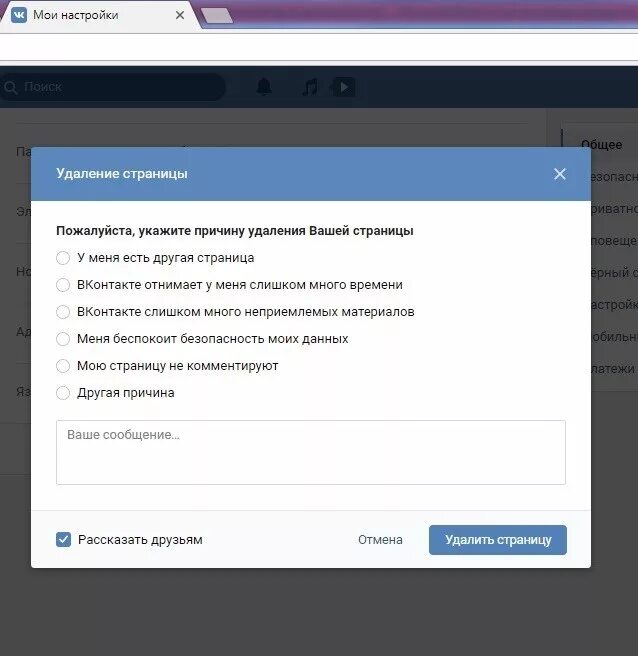
Task: Select 'У меня есть другая страница' radio option
Action: click(63, 258)
